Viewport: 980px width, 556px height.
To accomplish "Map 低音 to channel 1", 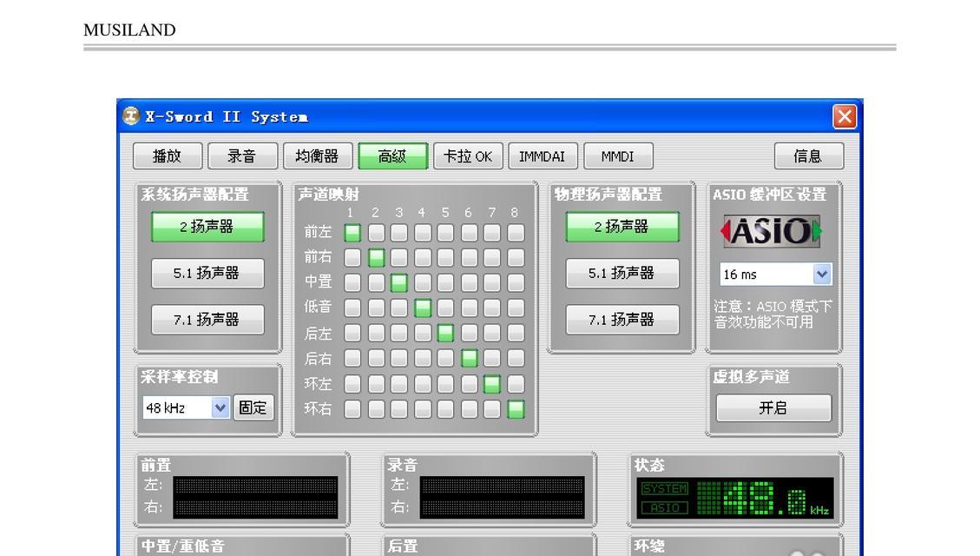I will click(x=352, y=308).
